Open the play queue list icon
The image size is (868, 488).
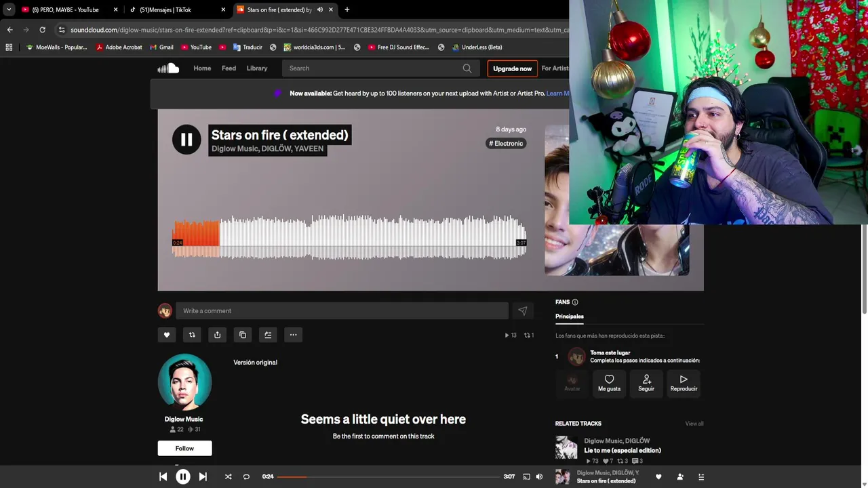[701, 476]
